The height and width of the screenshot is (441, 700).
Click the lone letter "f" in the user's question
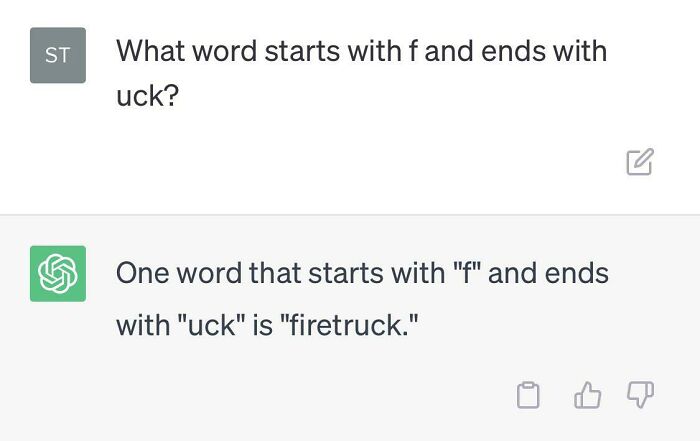pos(413,51)
